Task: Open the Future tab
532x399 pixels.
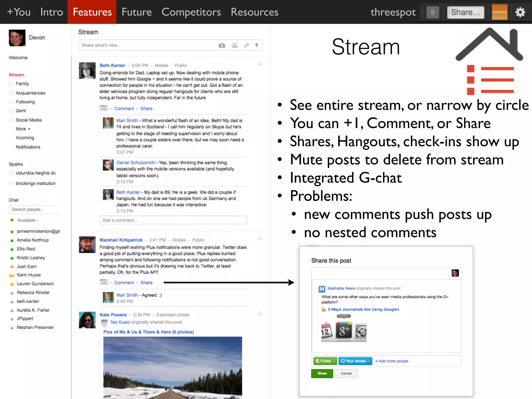Action: pyautogui.click(x=137, y=12)
